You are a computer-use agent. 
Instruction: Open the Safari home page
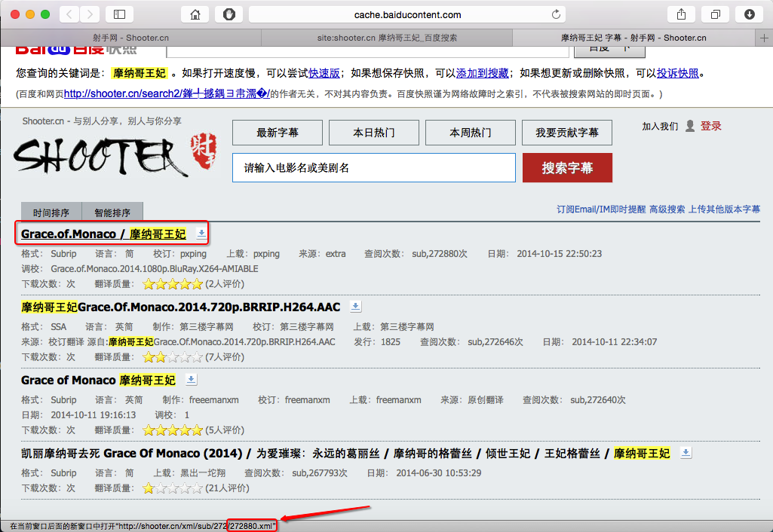pyautogui.click(x=195, y=14)
